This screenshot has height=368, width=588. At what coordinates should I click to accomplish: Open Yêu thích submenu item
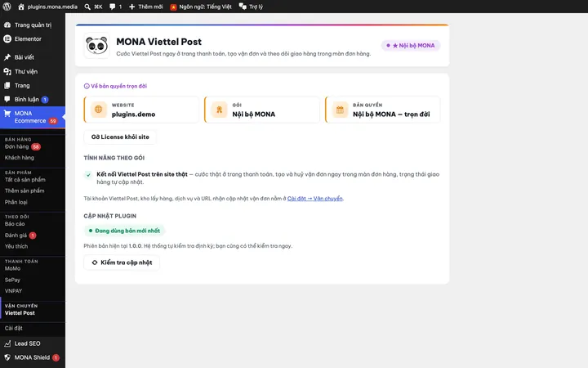pos(16,246)
